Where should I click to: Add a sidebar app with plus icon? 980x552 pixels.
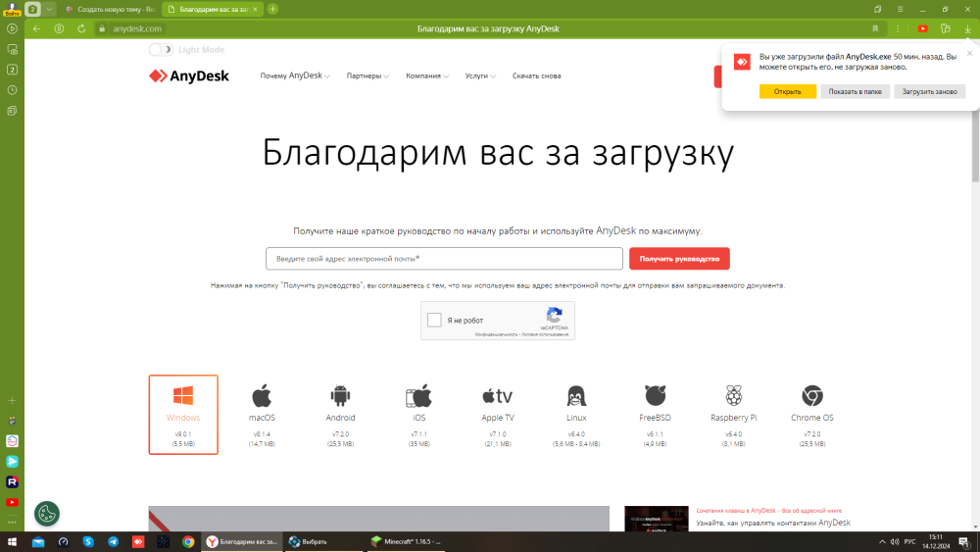[12, 400]
